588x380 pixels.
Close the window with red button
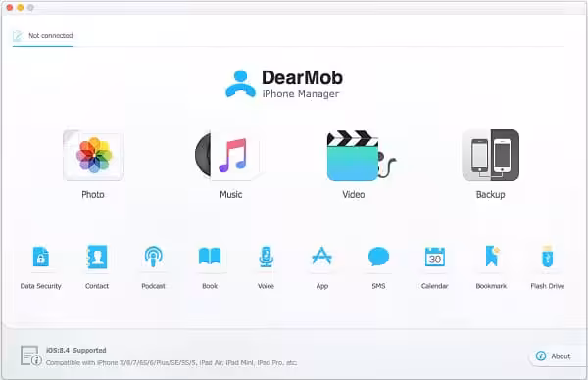10,8
